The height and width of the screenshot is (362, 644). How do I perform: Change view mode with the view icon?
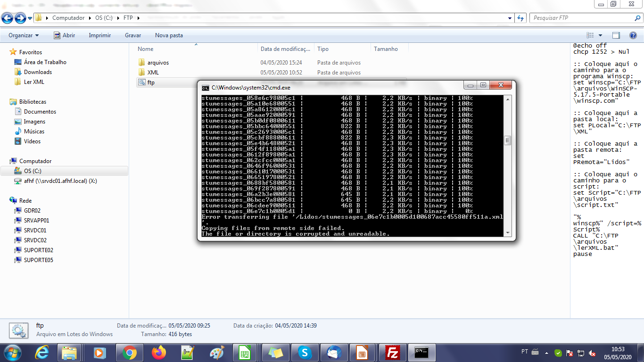(590, 35)
